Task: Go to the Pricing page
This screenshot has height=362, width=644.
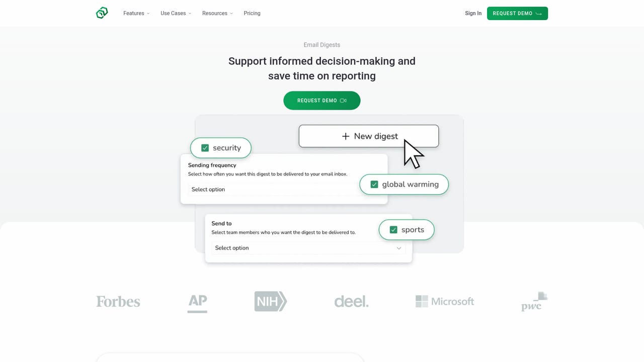Action: pyautogui.click(x=252, y=13)
